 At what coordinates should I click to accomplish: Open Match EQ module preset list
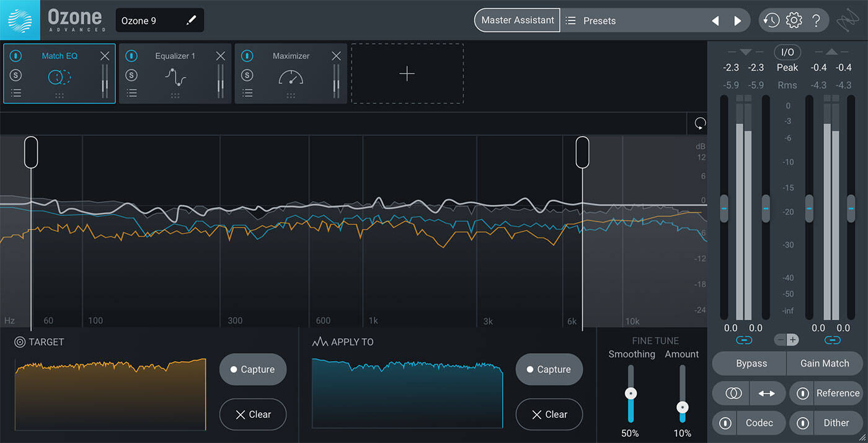tap(16, 93)
